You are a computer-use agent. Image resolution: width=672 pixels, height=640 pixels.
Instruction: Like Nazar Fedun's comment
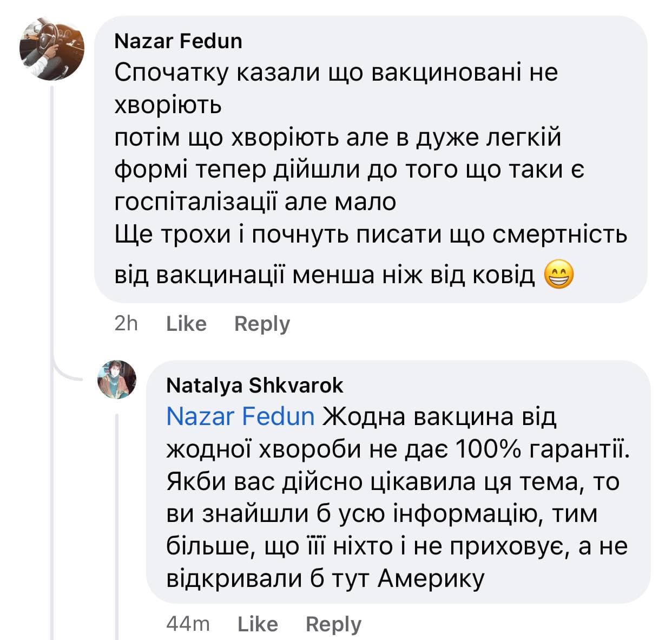[x=186, y=324]
